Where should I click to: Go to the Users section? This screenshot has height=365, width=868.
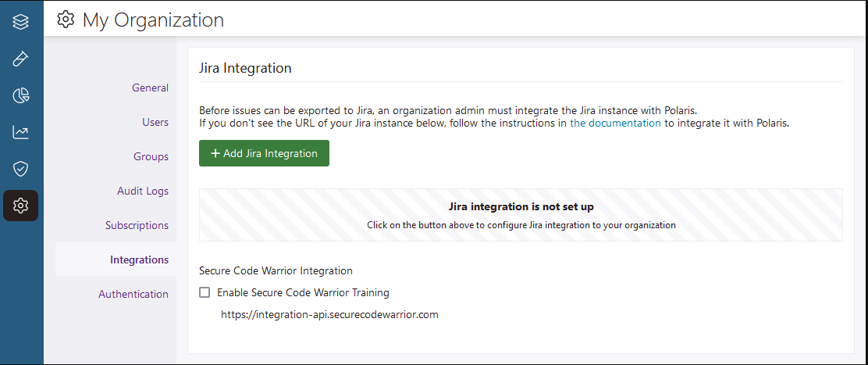click(x=155, y=122)
